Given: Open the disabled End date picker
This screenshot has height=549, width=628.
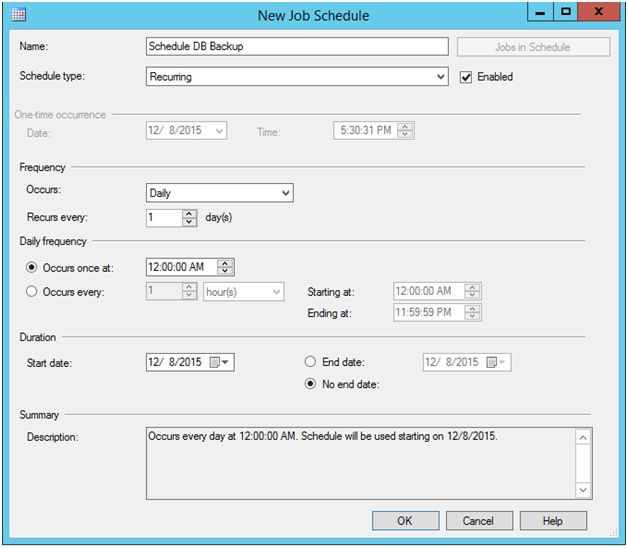Looking at the screenshot, I should tap(467, 362).
